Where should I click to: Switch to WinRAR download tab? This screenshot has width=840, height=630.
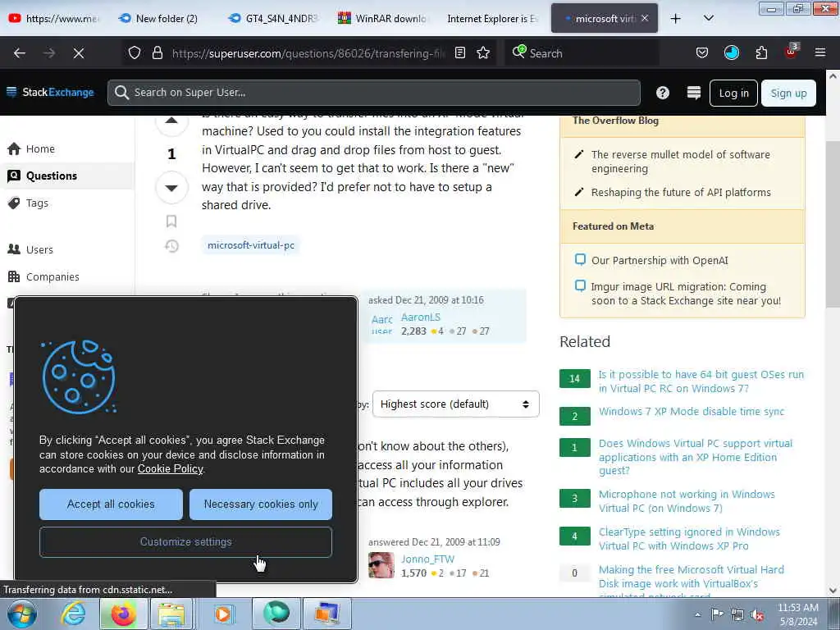[383, 18]
